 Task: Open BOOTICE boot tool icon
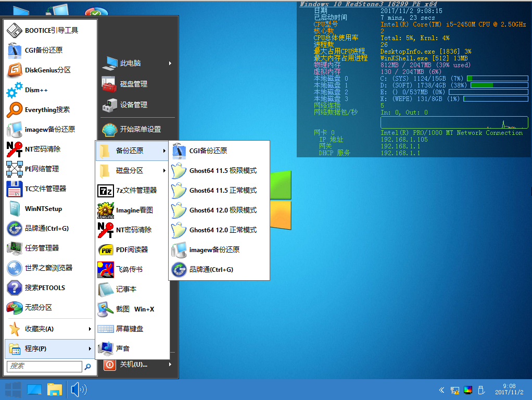pyautogui.click(x=15, y=30)
